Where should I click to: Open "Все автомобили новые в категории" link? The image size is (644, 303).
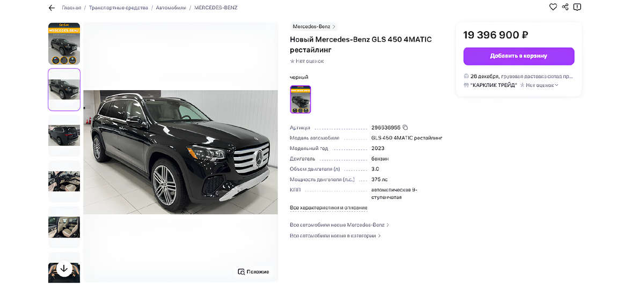coord(335,235)
